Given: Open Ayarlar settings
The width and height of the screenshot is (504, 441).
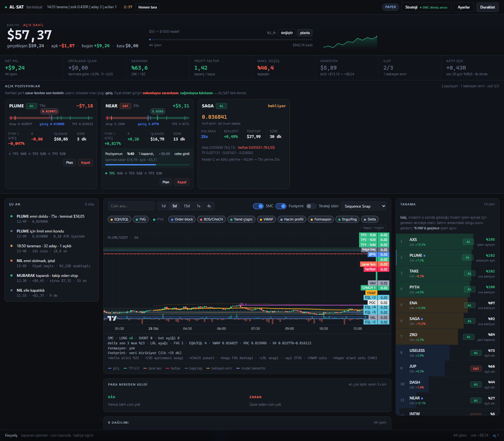Looking at the screenshot, I should tap(464, 7).
